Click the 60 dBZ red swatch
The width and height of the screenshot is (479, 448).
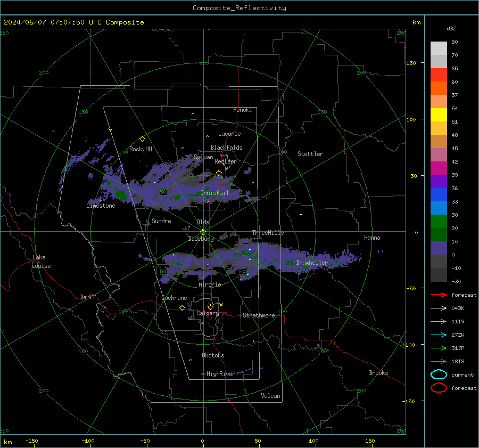(x=439, y=75)
